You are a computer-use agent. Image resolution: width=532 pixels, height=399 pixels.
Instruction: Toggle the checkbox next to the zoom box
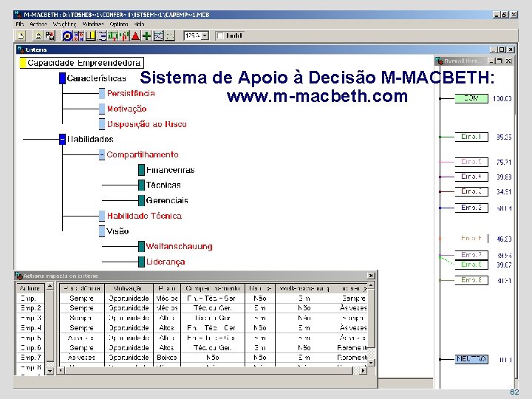220,35
